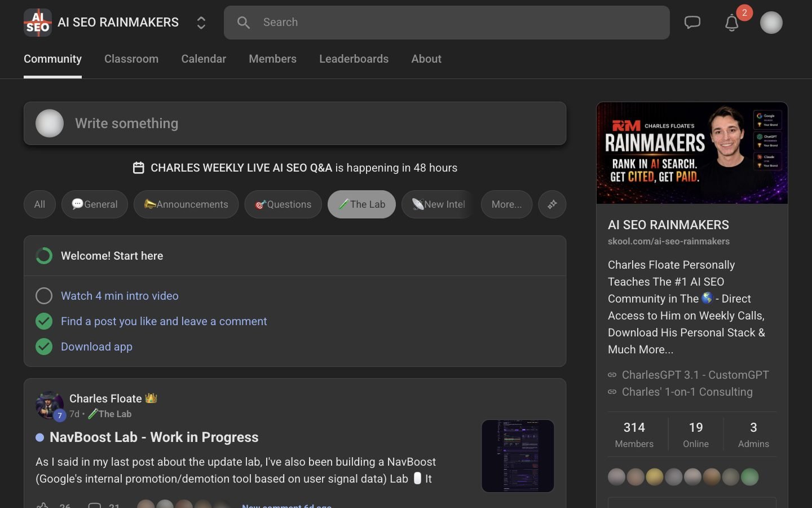Switch to the Calendar tab

tap(204, 59)
